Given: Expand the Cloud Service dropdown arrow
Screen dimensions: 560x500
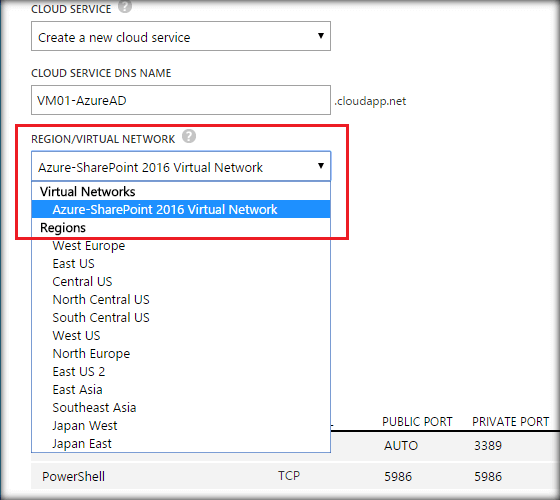Looking at the screenshot, I should tap(321, 36).
